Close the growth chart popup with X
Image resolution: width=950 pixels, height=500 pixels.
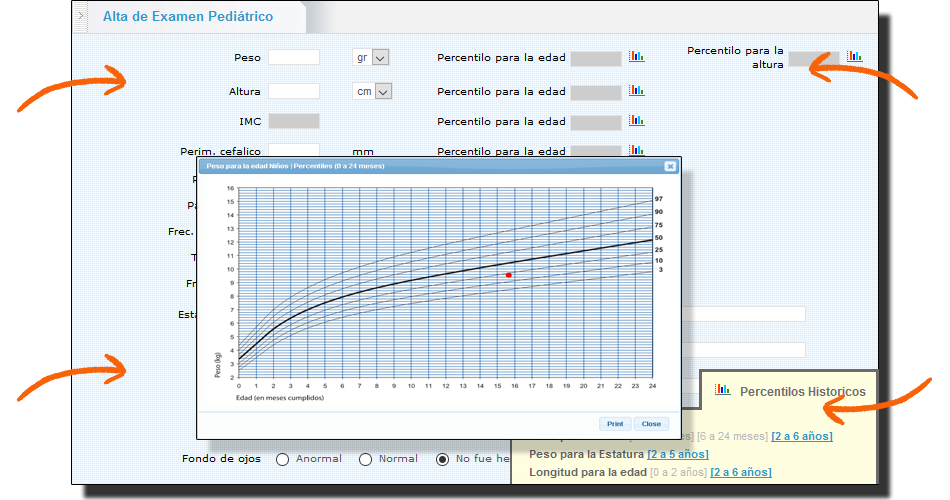[670, 166]
